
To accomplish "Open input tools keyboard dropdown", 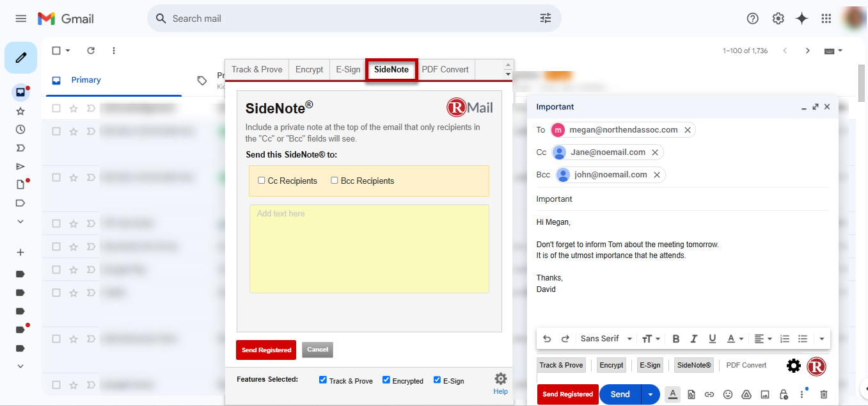I will (x=833, y=51).
